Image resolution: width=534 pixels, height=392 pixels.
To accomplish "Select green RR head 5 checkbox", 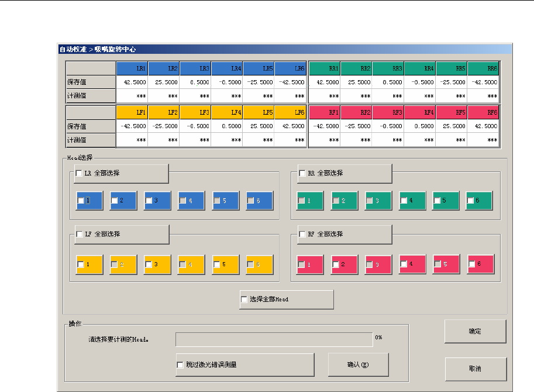I will [x=437, y=201].
